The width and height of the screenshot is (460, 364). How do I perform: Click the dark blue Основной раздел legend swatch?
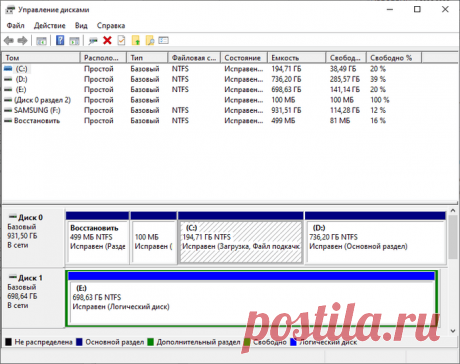(x=79, y=342)
